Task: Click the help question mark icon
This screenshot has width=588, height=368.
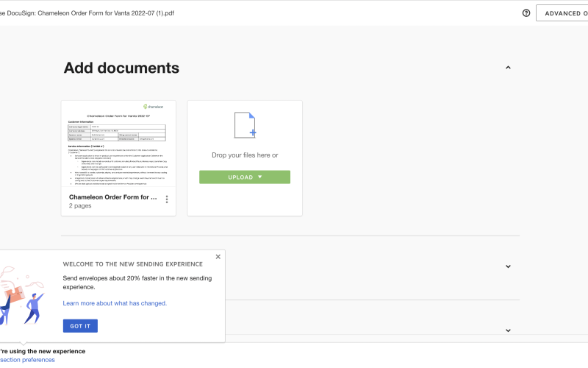Action: pos(526,13)
